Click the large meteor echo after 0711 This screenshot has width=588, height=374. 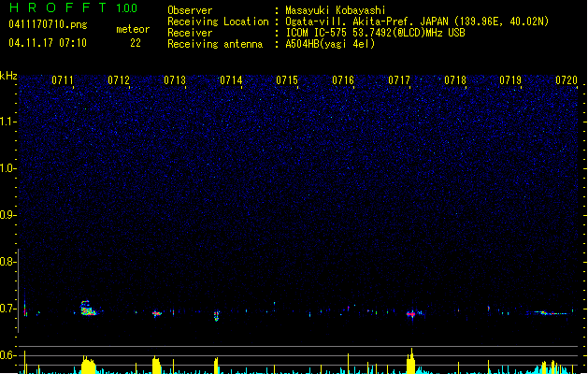coord(88,309)
